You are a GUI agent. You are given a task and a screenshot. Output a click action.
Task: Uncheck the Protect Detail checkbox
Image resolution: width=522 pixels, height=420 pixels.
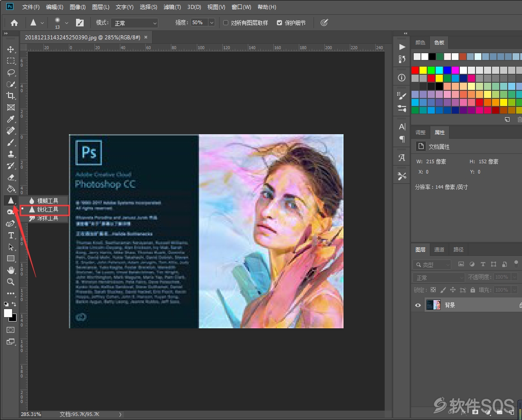click(279, 23)
